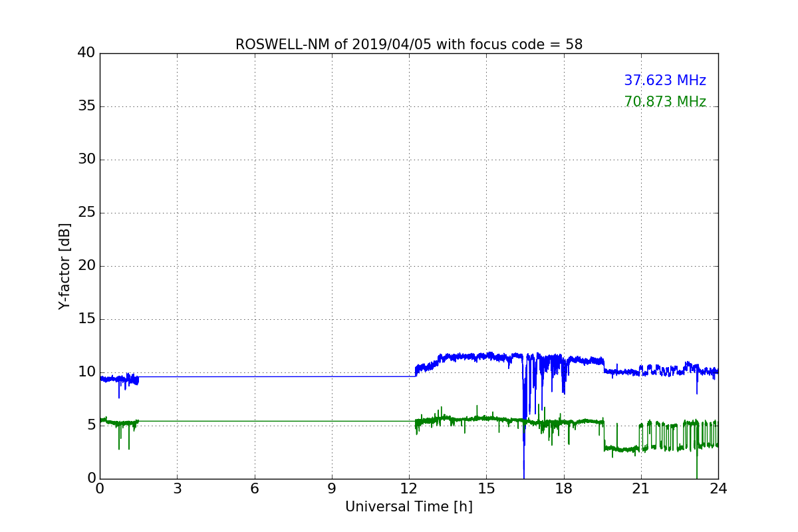
Task: Click x-axis tick label '24'
Action: (x=718, y=489)
